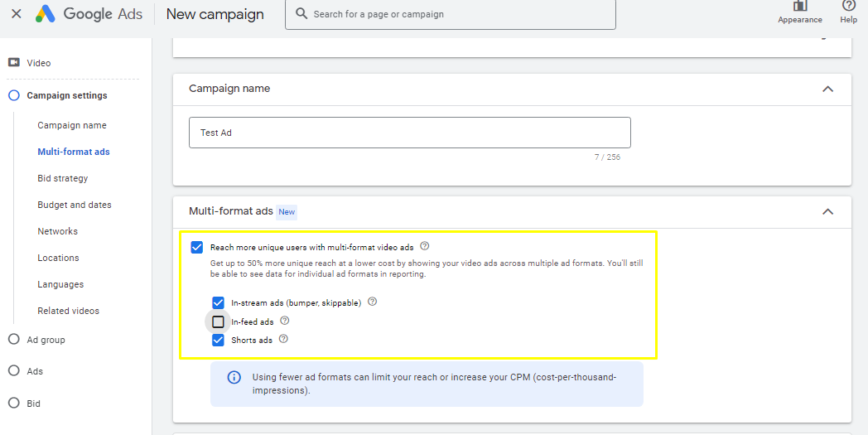Open the Ad group step
The width and height of the screenshot is (868, 435).
pyautogui.click(x=46, y=340)
